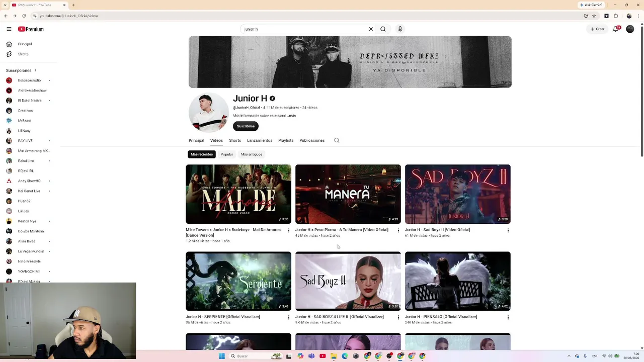Sort videos by Más recientes
The height and width of the screenshot is (362, 644).
click(202, 154)
